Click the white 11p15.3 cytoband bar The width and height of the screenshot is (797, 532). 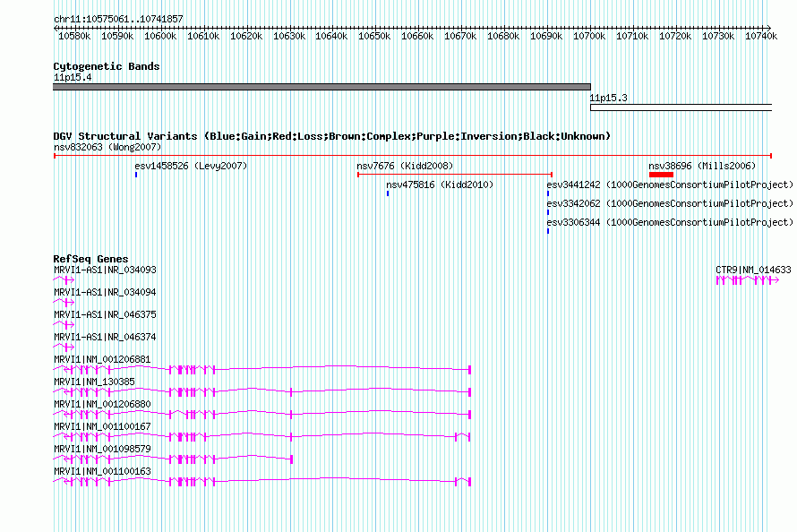681,107
